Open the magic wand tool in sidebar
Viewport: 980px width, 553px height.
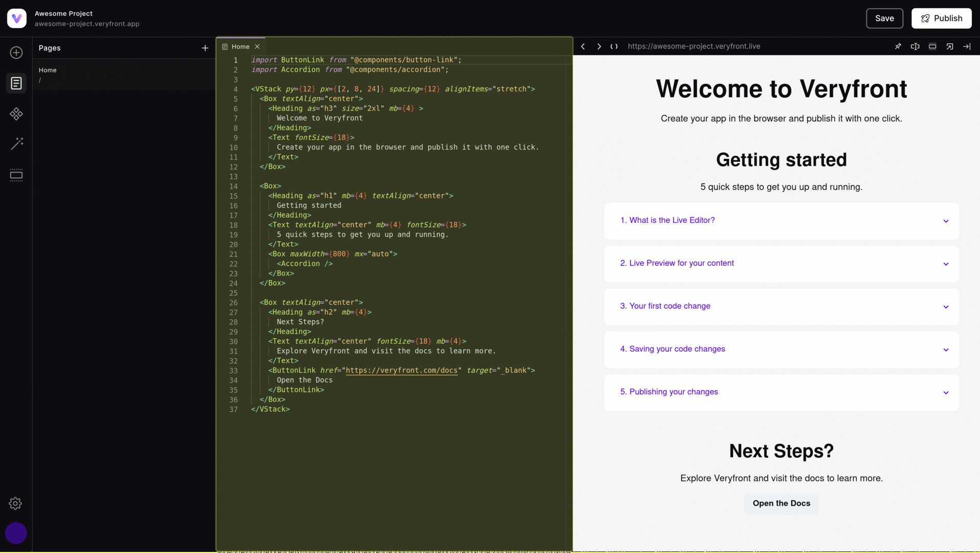pos(16,143)
